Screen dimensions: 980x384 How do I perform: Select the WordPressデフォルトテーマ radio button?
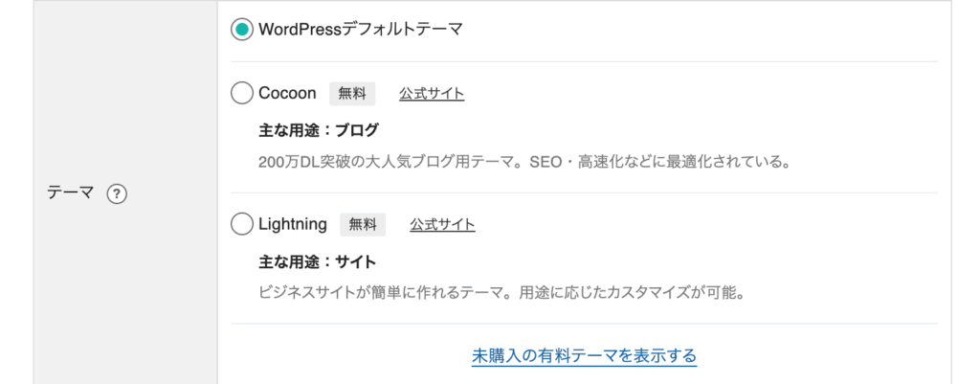[242, 30]
